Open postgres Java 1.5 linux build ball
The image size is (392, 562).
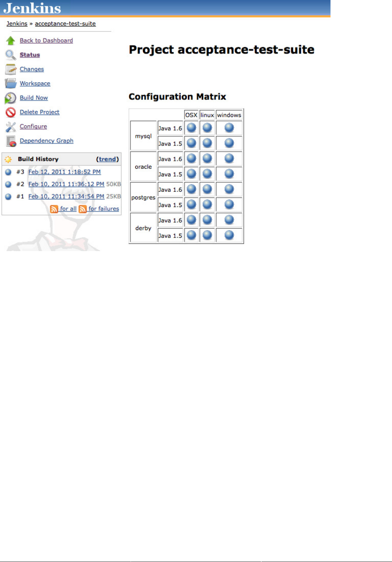tap(207, 204)
